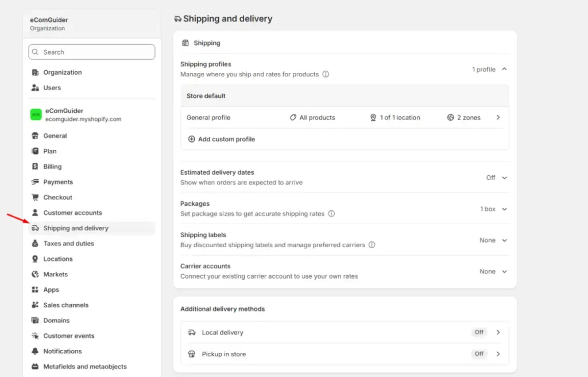Click the green eComGuider store avatar
The height and width of the screenshot is (377, 588).
coord(36,114)
